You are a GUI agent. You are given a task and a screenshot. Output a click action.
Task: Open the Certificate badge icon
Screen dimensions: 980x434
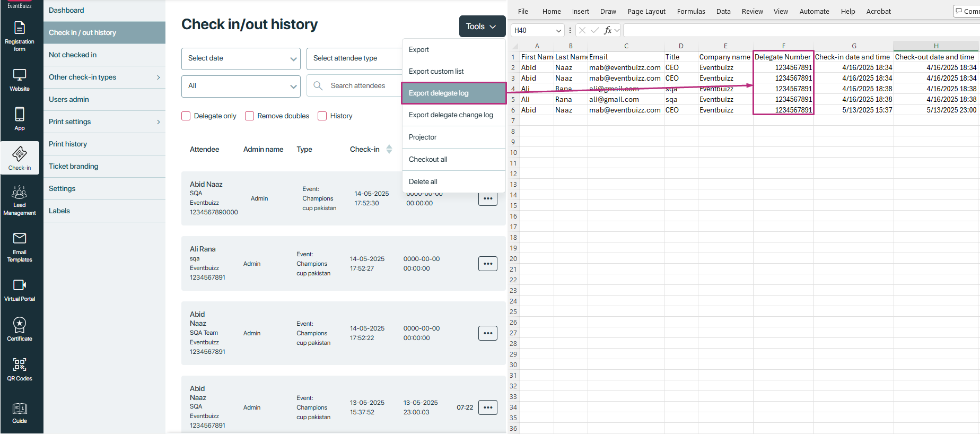20,325
